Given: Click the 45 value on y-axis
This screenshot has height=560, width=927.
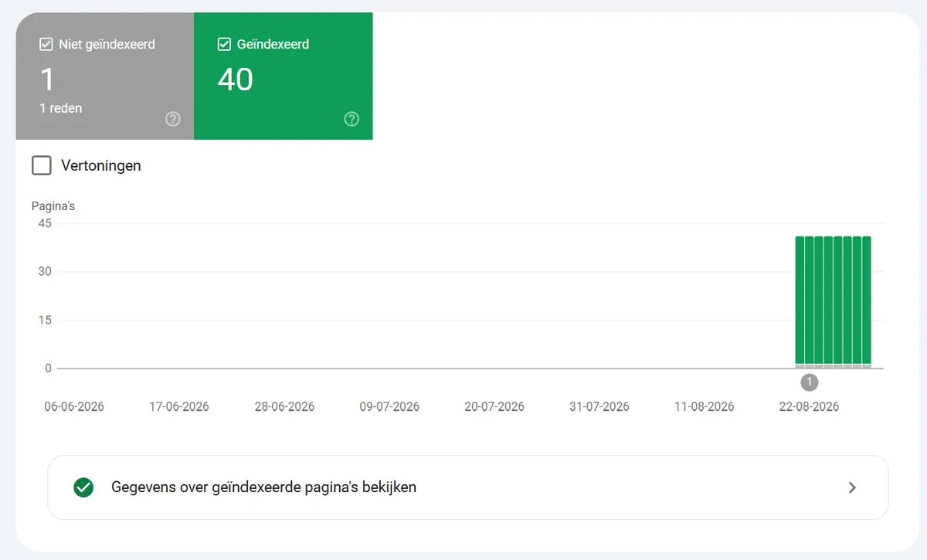Looking at the screenshot, I should coord(44,223).
